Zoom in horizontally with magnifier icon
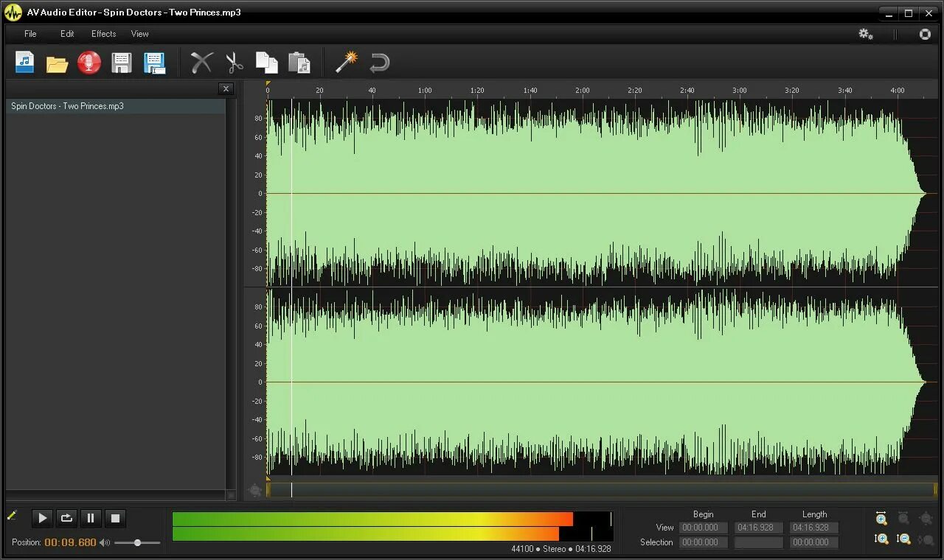This screenshot has height=560, width=944. point(881,519)
